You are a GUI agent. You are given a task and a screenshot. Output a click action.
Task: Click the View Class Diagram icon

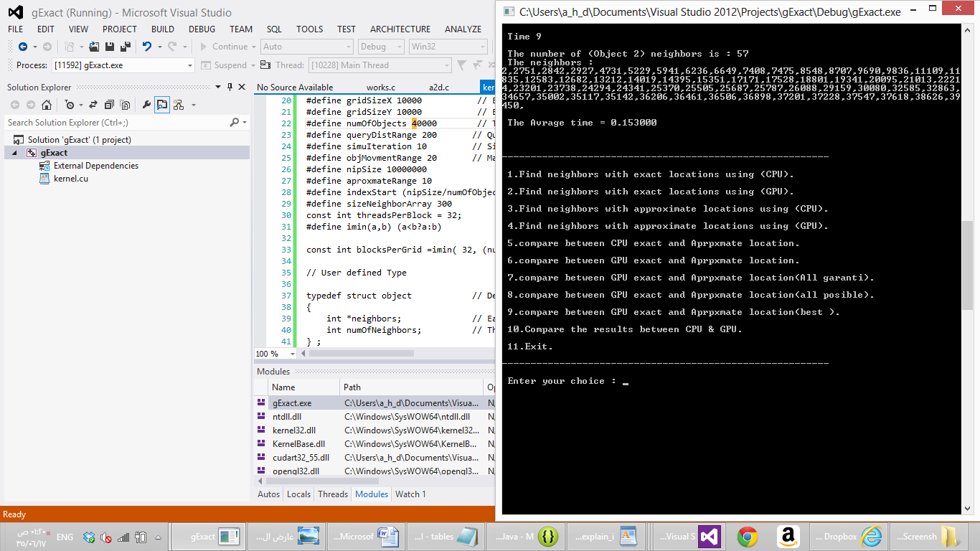[178, 105]
